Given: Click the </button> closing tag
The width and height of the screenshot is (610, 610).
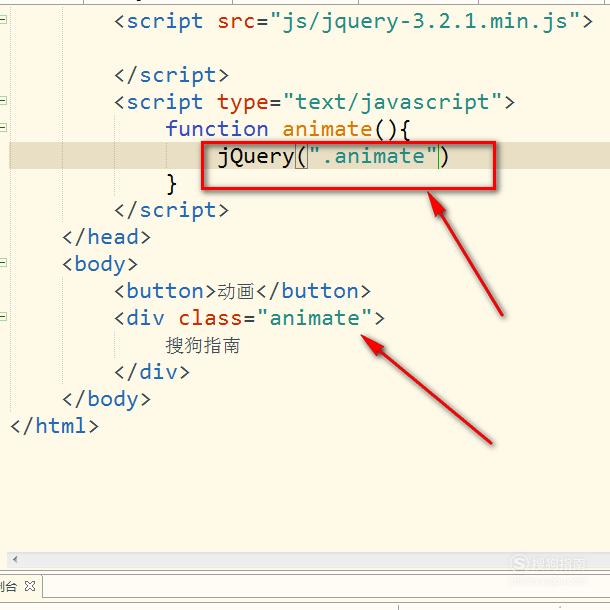Looking at the screenshot, I should coord(314,291).
